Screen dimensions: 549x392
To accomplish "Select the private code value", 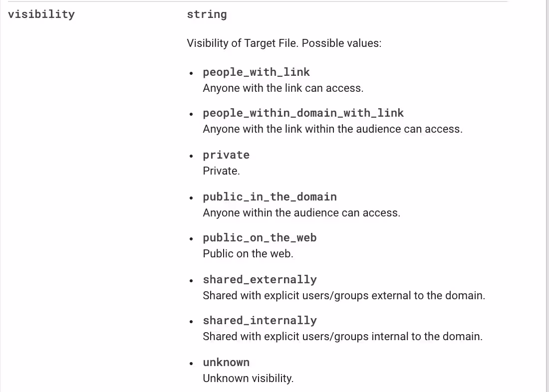I will [226, 155].
